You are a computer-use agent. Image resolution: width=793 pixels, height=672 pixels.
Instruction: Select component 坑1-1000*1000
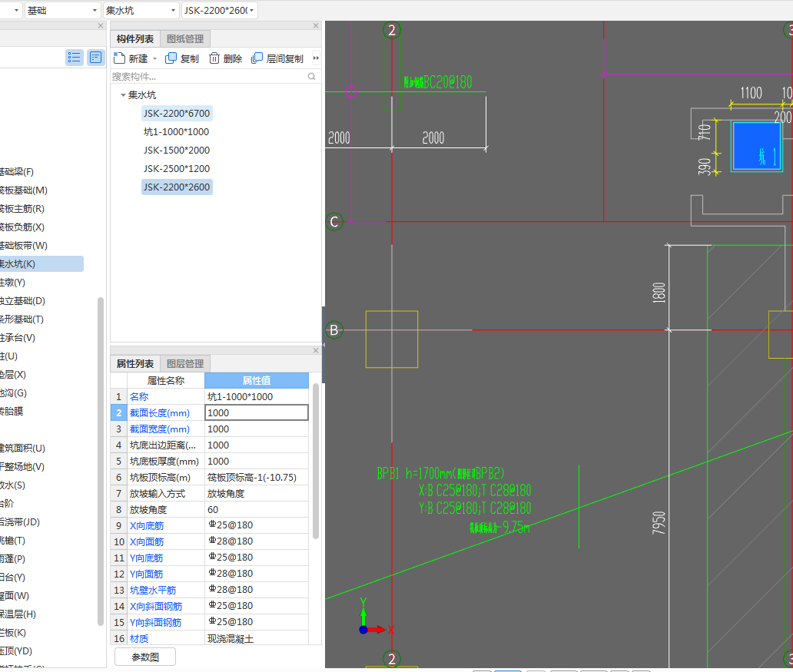pyautogui.click(x=177, y=131)
